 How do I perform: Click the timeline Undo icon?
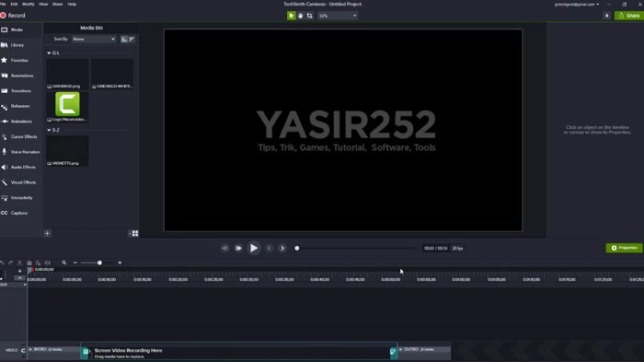2,263
